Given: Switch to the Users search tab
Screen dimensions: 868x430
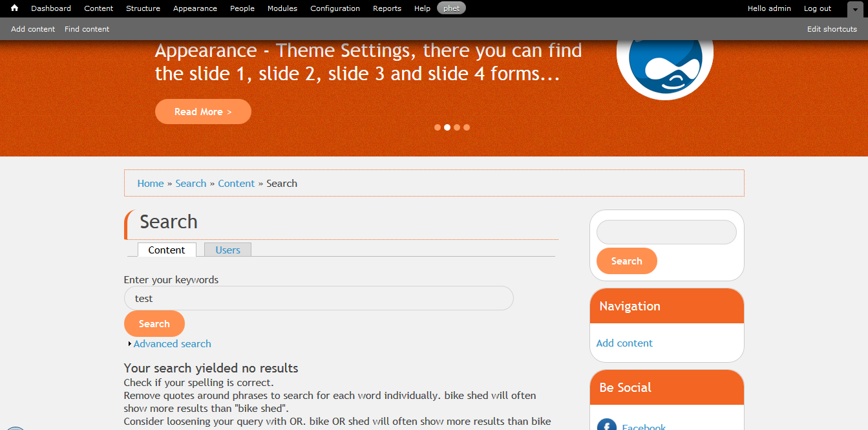Looking at the screenshot, I should [x=228, y=250].
